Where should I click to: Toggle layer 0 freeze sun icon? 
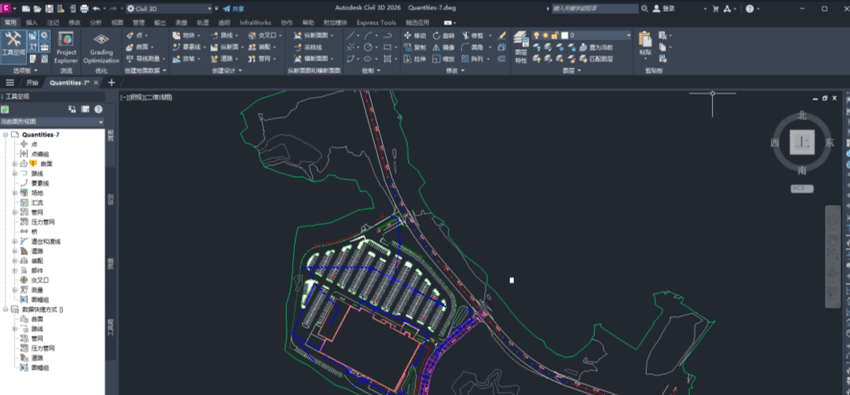[546, 35]
